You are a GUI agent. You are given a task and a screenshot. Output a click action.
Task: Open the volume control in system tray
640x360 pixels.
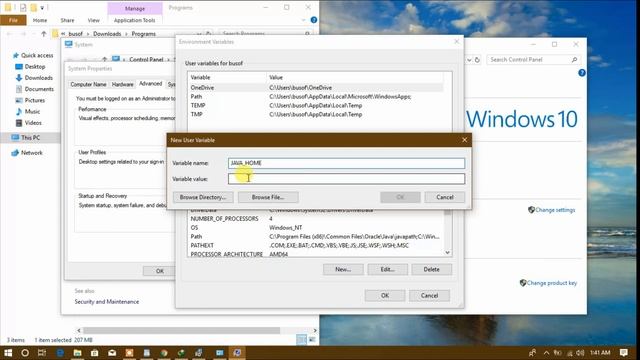click(x=581, y=353)
